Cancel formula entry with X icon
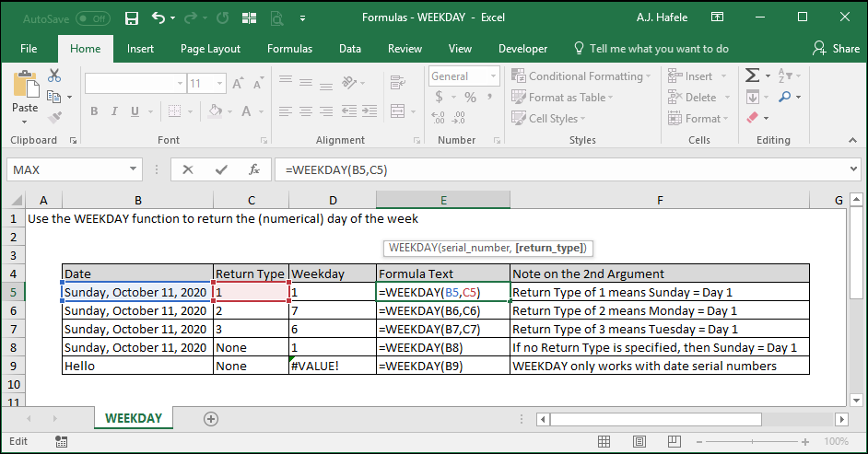The height and width of the screenshot is (454, 868). pyautogui.click(x=188, y=169)
